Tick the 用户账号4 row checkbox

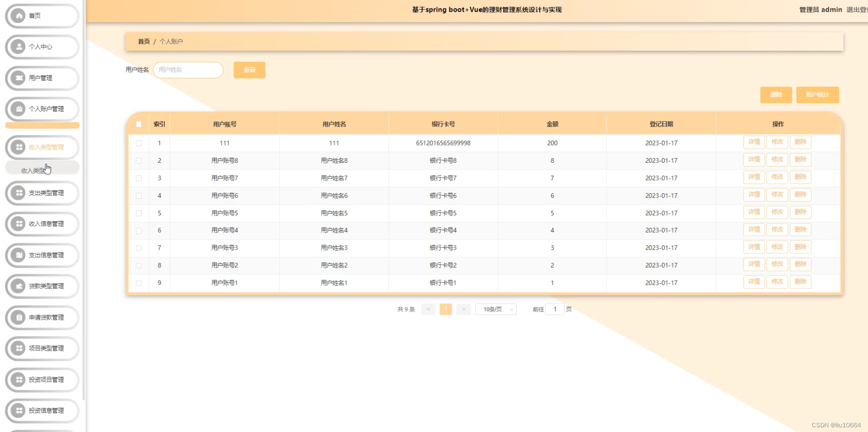139,230
